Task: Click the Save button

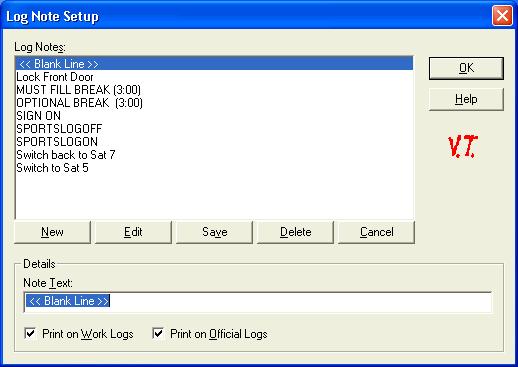Action: (x=214, y=232)
